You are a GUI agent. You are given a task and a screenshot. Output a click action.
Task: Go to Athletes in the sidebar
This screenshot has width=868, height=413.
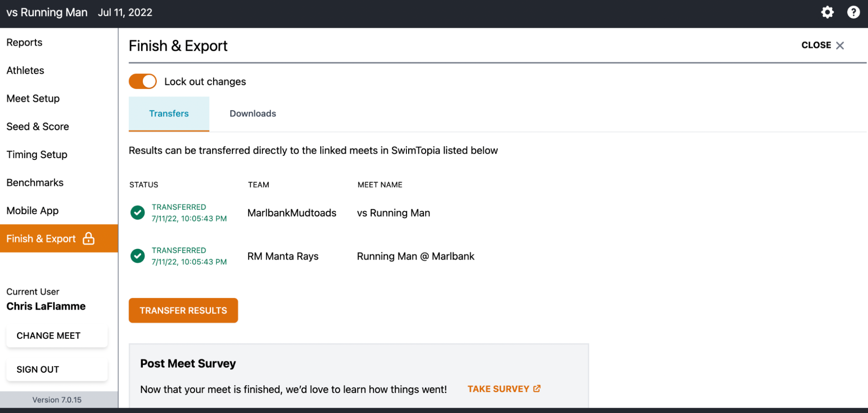pyautogui.click(x=25, y=70)
